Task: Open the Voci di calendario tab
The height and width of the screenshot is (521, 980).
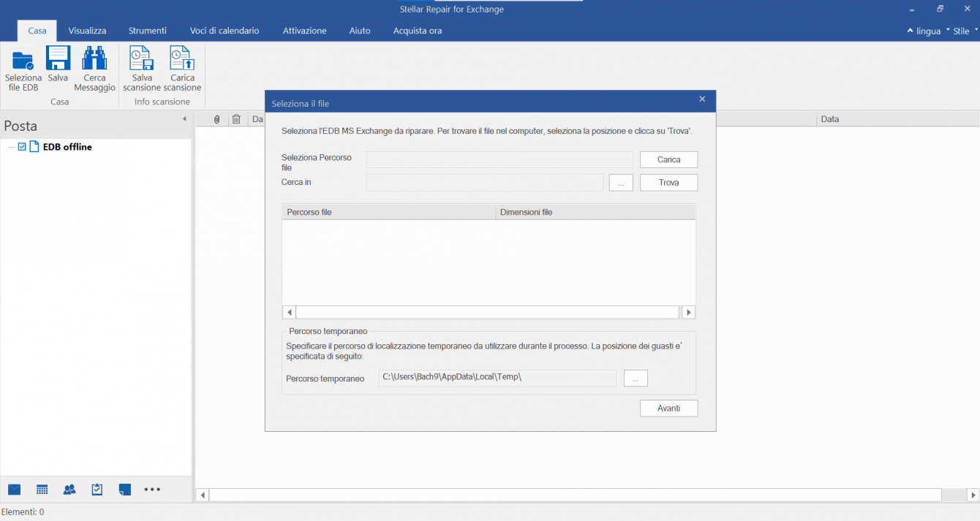Action: click(x=225, y=31)
